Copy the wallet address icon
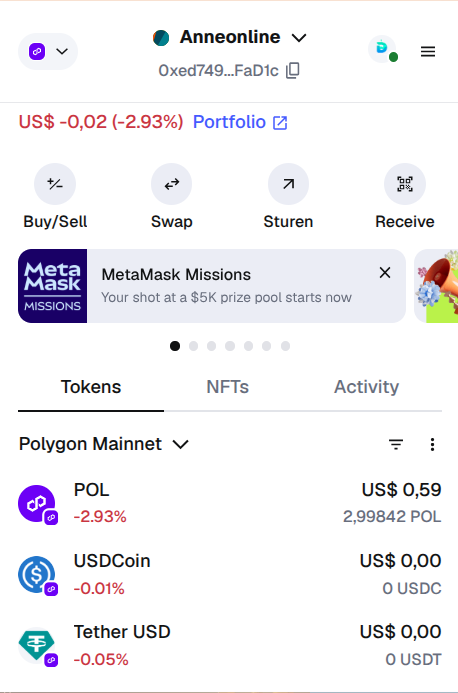 click(293, 71)
